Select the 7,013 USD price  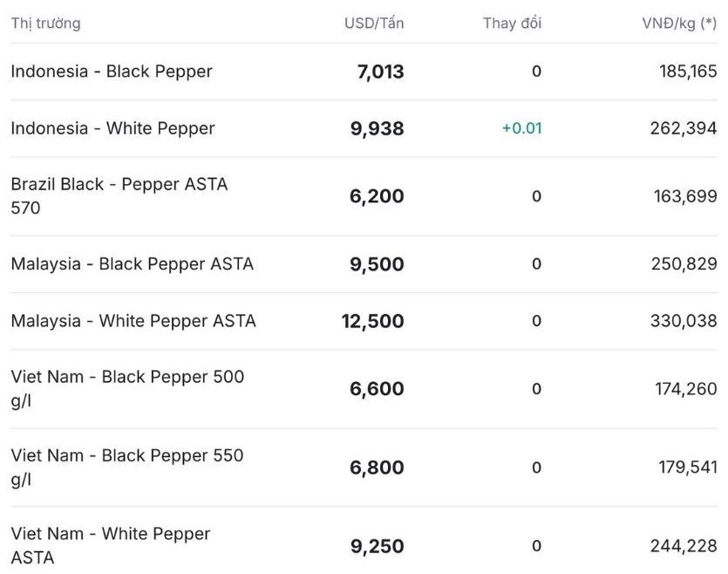pyautogui.click(x=380, y=72)
